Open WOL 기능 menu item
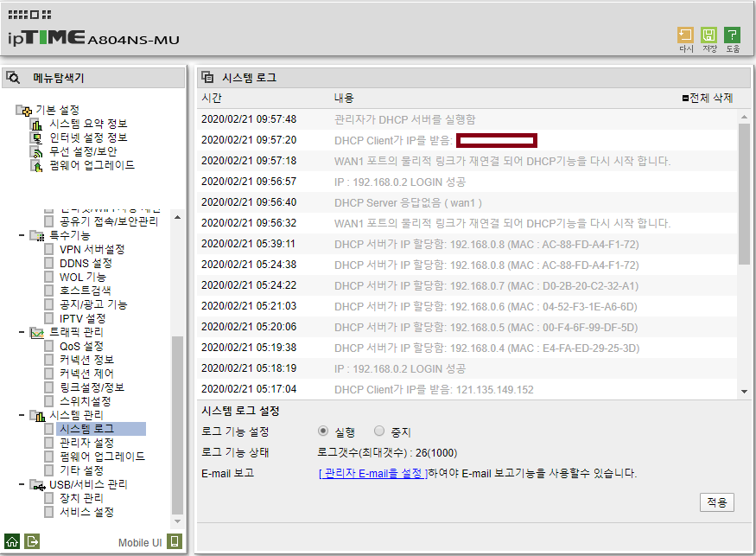Viewport: 756px width, 556px height. coord(82,277)
